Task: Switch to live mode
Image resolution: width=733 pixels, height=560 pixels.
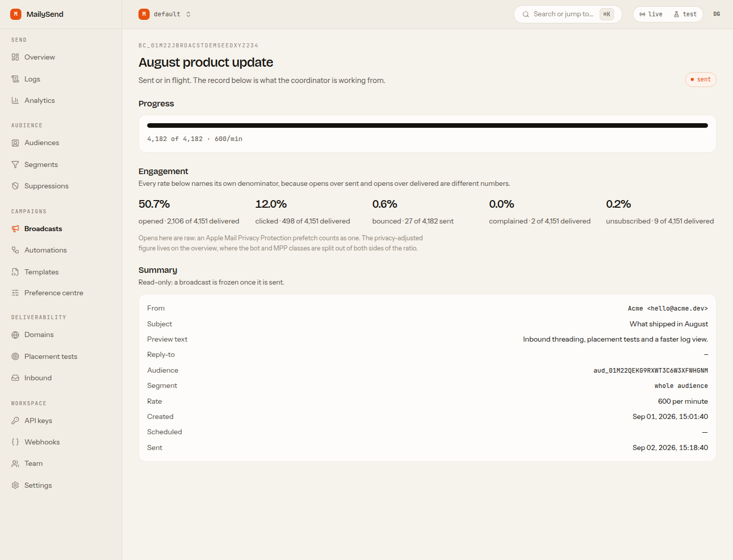Action: (651, 14)
